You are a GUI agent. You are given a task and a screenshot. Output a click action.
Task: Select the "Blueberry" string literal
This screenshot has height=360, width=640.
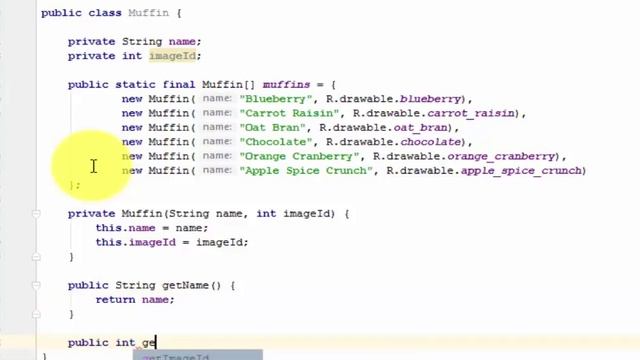click(276, 99)
